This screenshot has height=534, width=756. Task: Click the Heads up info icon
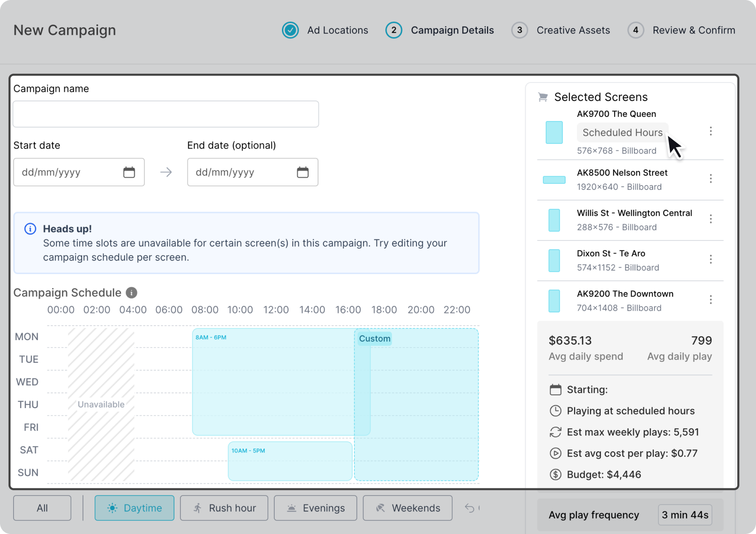click(30, 229)
